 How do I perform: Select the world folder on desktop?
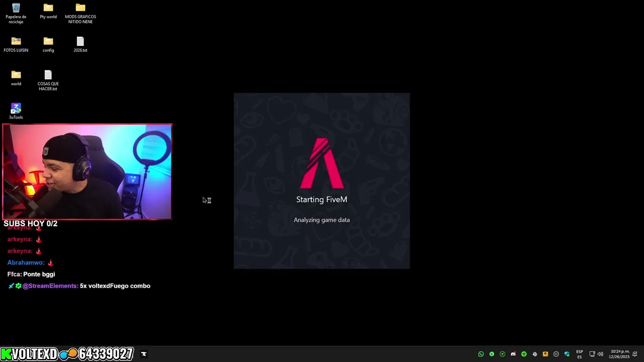(x=16, y=78)
